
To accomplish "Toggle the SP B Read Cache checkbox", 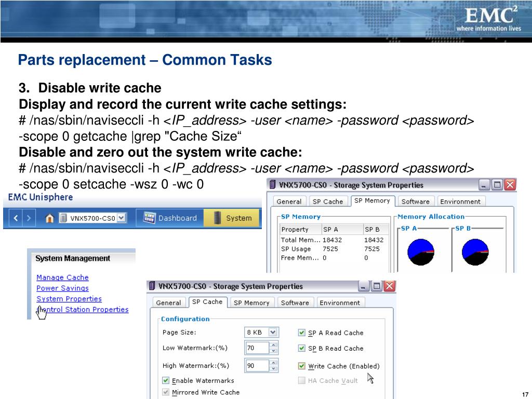I will click(301, 348).
